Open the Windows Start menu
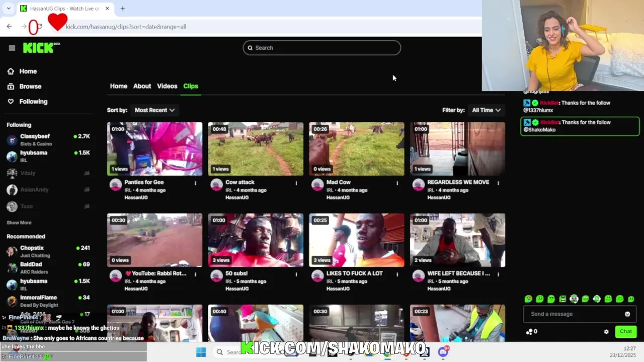The height and width of the screenshot is (362, 644). [201, 352]
